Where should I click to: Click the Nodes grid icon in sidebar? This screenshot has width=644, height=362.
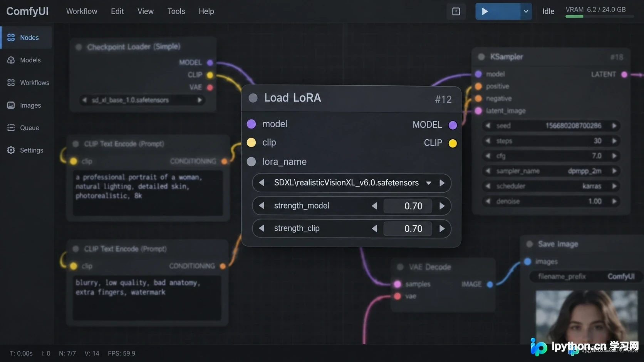(x=11, y=37)
